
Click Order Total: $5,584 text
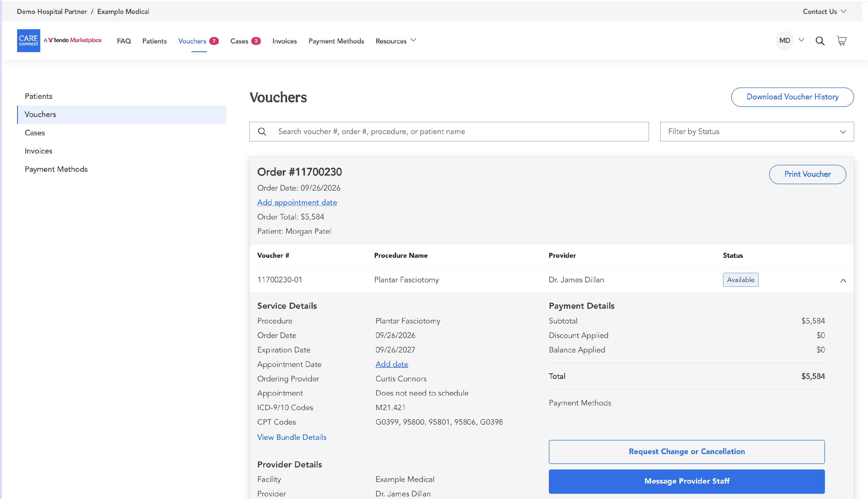pyautogui.click(x=290, y=217)
